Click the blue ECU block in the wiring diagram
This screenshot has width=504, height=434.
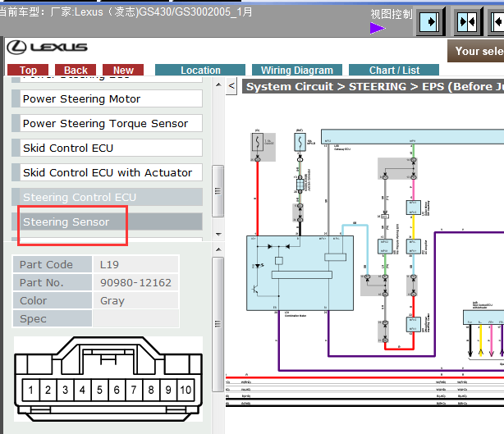click(x=300, y=273)
